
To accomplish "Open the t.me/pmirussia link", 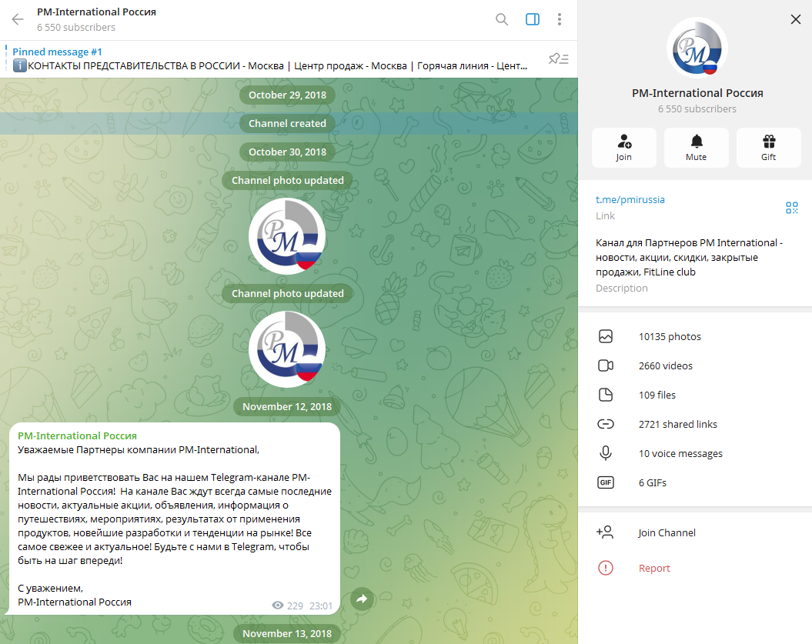I will [630, 199].
